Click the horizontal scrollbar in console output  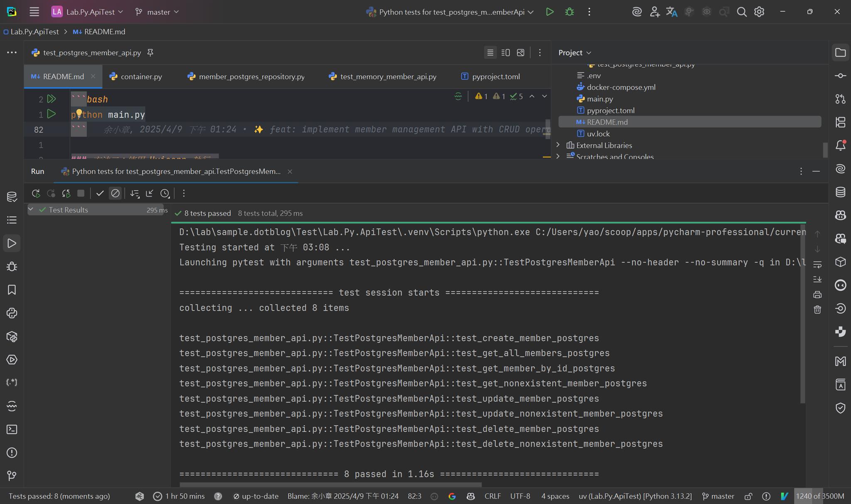click(x=330, y=484)
